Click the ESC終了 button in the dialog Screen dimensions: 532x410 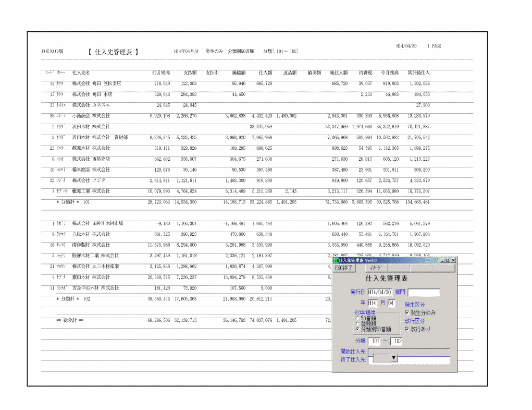344,268
